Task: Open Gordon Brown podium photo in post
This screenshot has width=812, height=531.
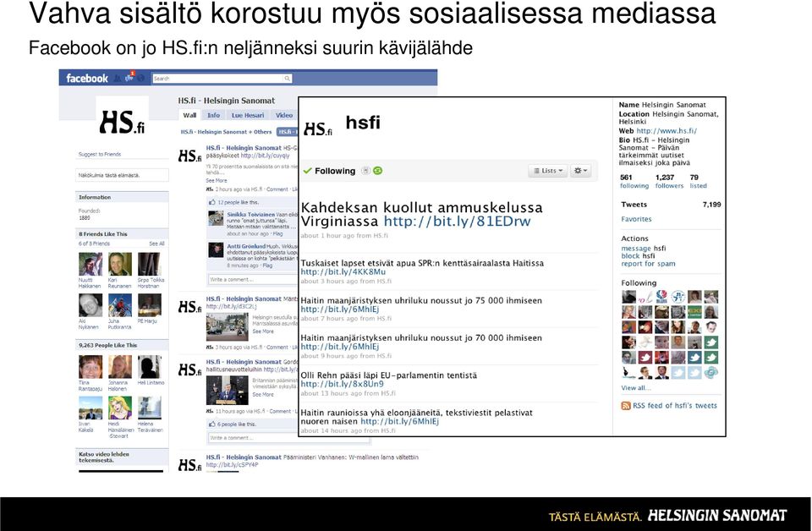Action: 227,390
